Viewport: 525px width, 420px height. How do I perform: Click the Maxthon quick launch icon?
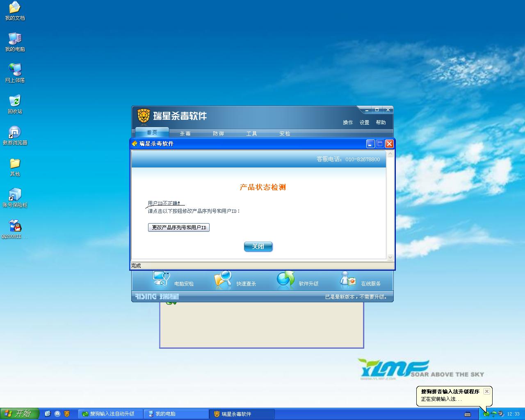[x=57, y=414]
